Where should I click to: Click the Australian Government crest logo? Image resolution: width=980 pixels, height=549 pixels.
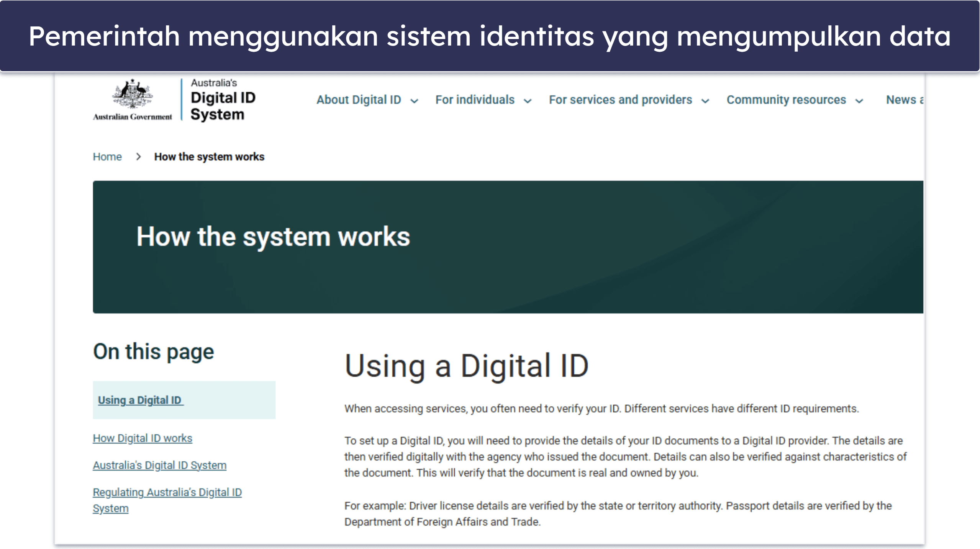132,100
